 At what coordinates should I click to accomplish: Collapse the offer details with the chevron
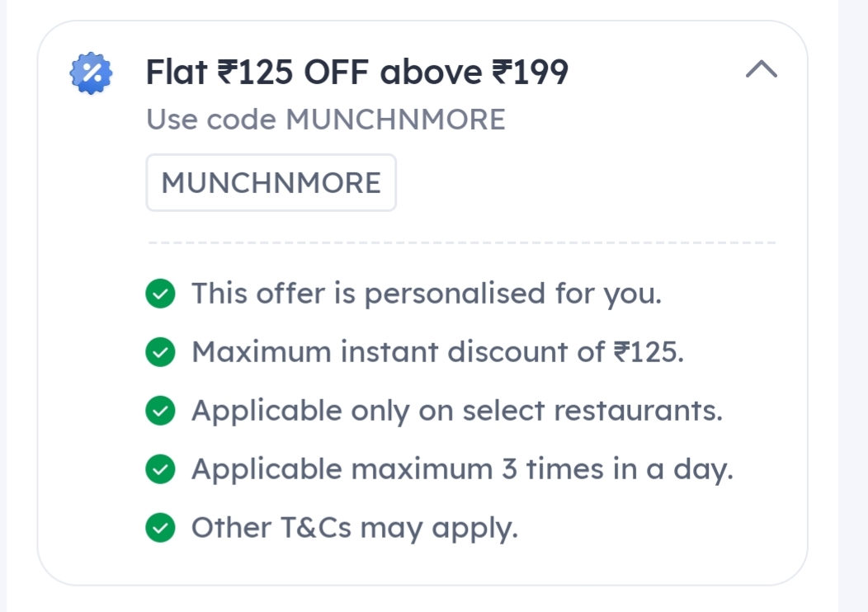(x=761, y=70)
